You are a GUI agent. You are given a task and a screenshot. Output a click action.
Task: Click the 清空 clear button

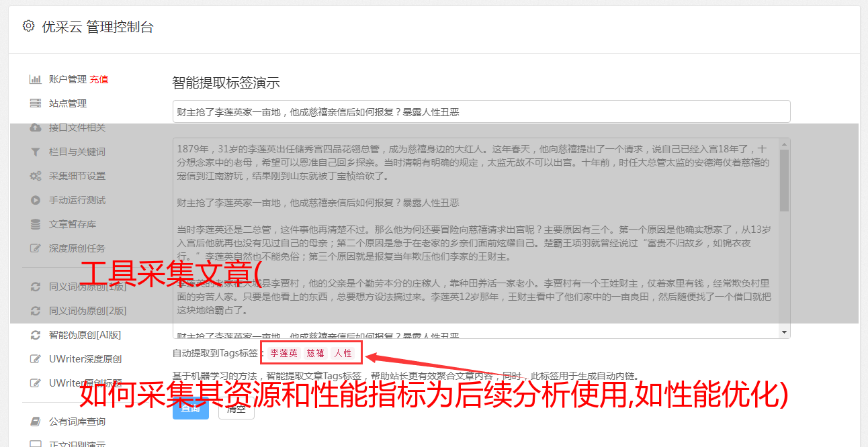[236, 409]
